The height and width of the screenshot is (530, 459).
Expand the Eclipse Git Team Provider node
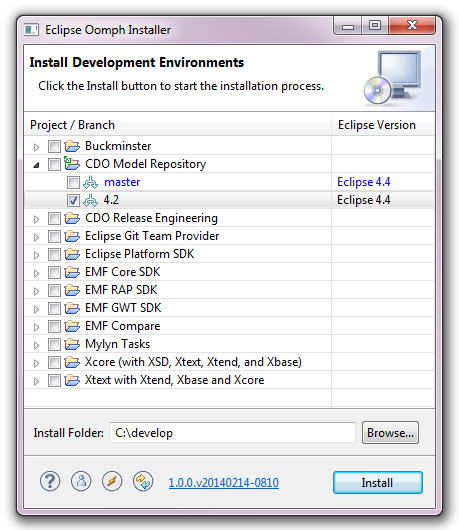tap(37, 237)
